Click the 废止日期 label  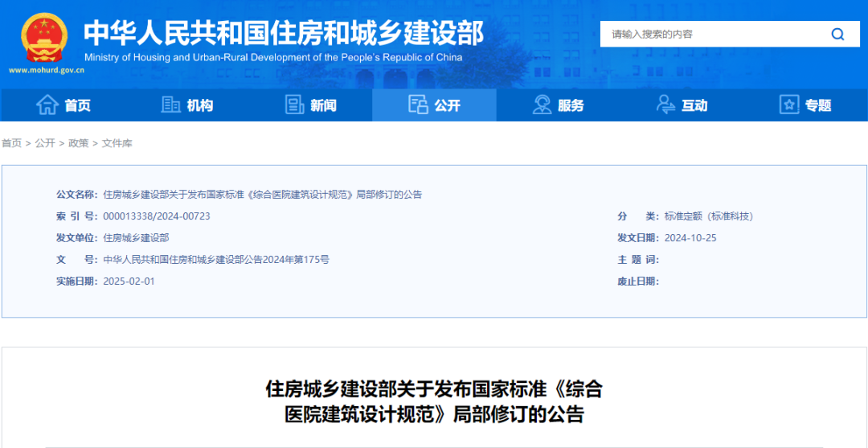click(638, 281)
